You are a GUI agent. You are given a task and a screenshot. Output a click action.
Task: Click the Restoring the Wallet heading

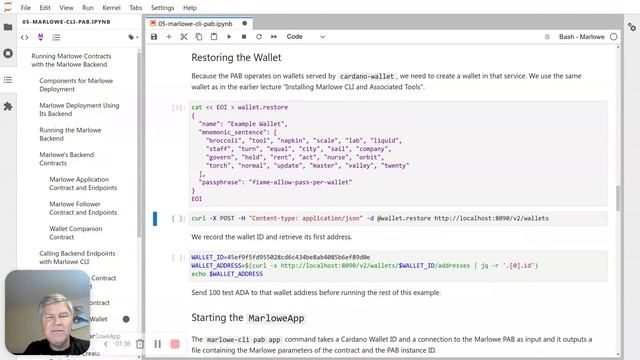tap(236, 58)
